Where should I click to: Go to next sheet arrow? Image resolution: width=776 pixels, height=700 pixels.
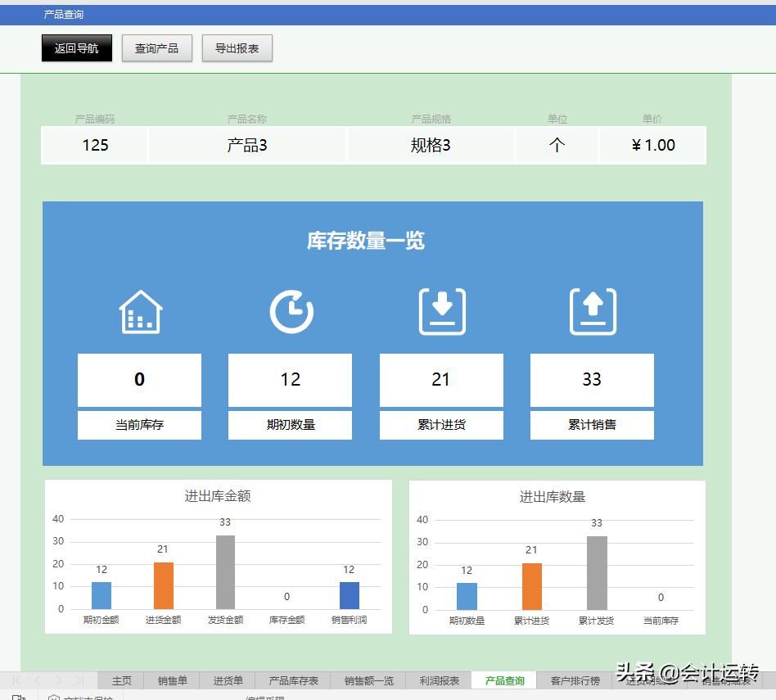tap(59, 680)
